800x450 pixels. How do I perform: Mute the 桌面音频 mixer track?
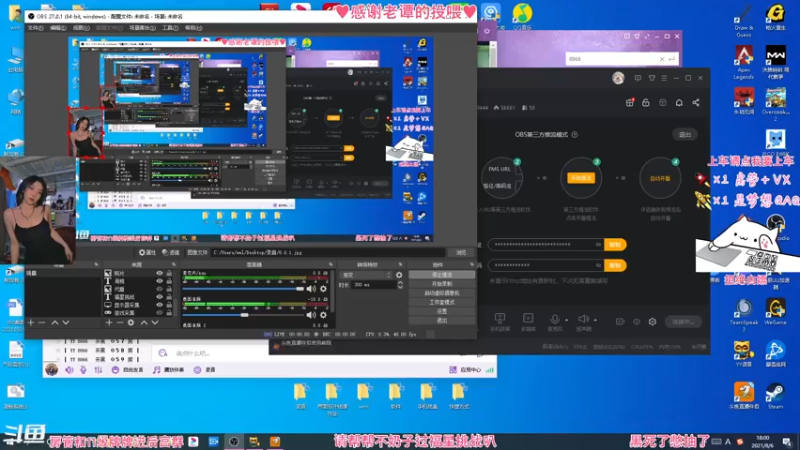311,315
